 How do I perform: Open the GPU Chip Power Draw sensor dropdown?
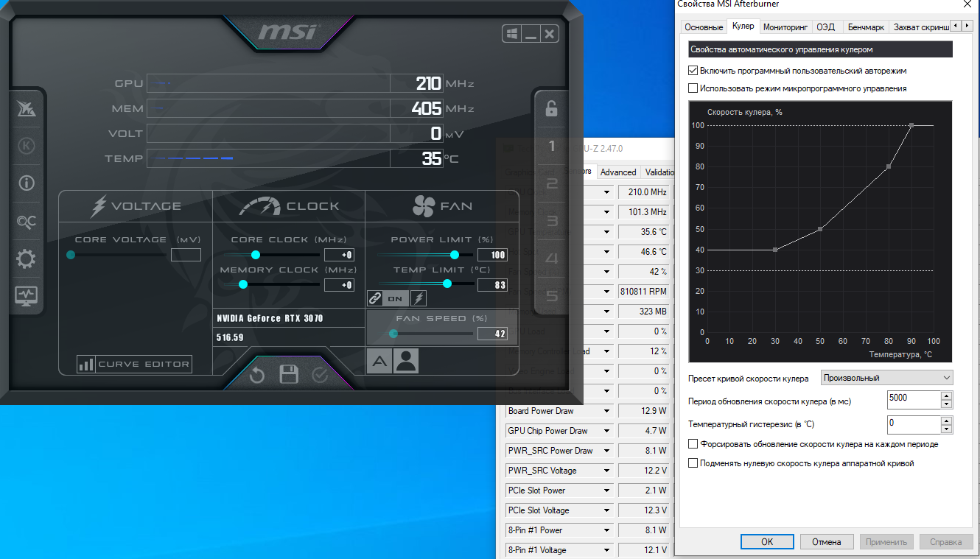tap(606, 431)
